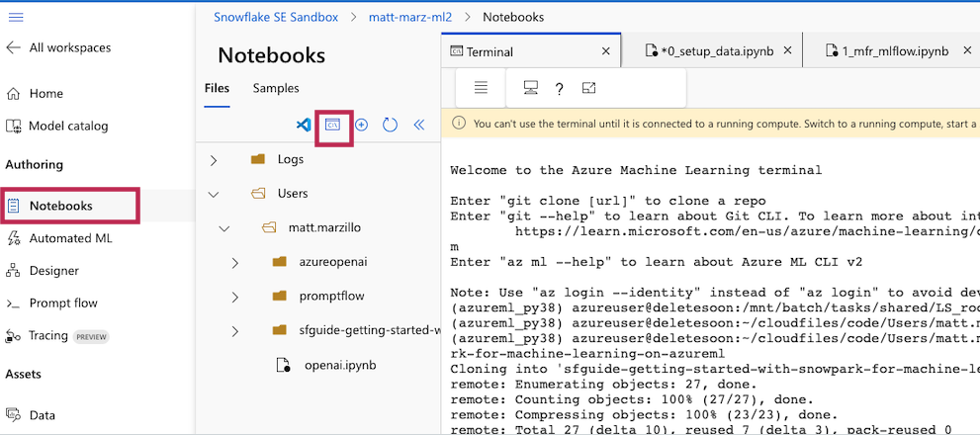Expand the promptflow folder

coord(235,297)
